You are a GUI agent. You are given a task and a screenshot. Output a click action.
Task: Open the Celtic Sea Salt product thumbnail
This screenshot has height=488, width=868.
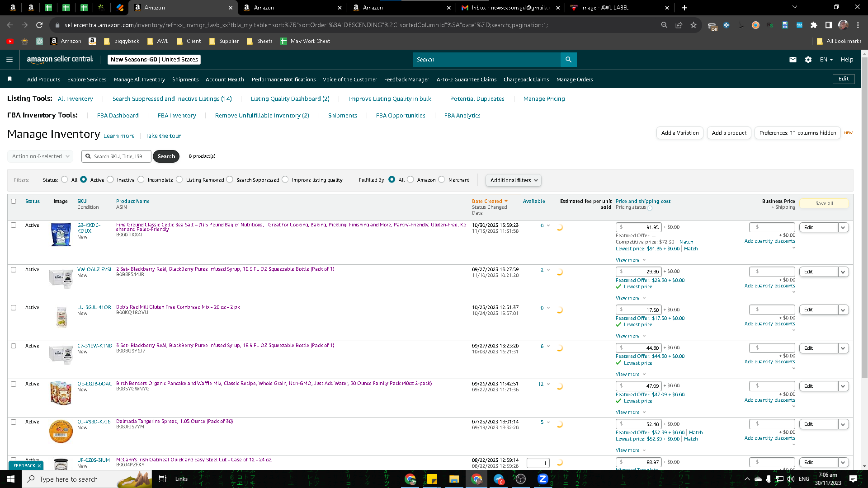(61, 235)
